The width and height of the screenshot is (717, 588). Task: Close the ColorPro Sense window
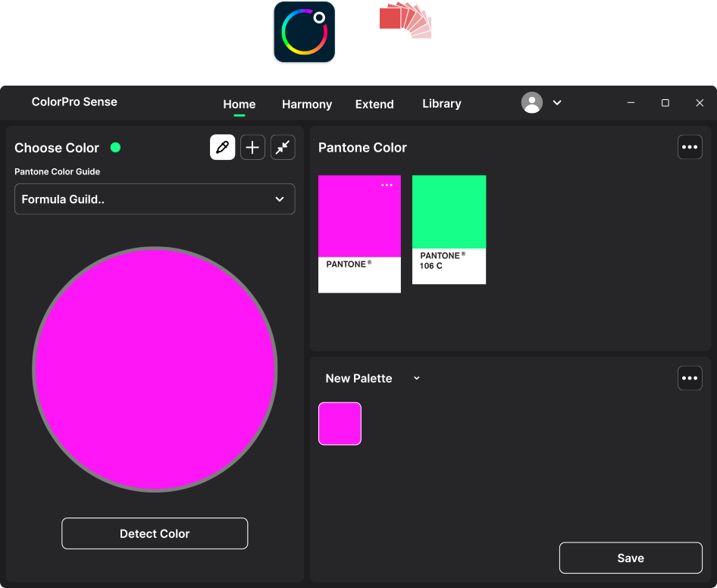[700, 103]
